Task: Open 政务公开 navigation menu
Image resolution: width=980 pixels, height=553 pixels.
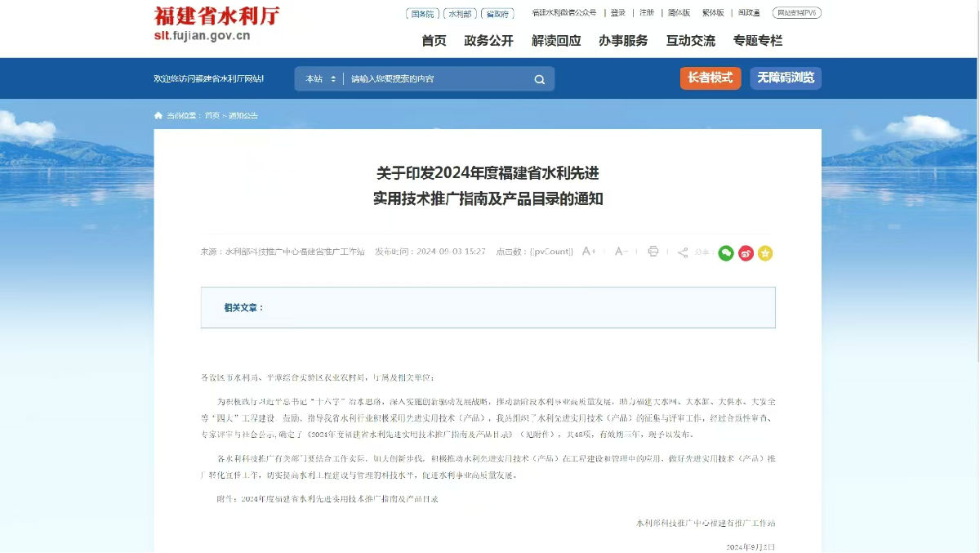Action: pyautogui.click(x=488, y=41)
